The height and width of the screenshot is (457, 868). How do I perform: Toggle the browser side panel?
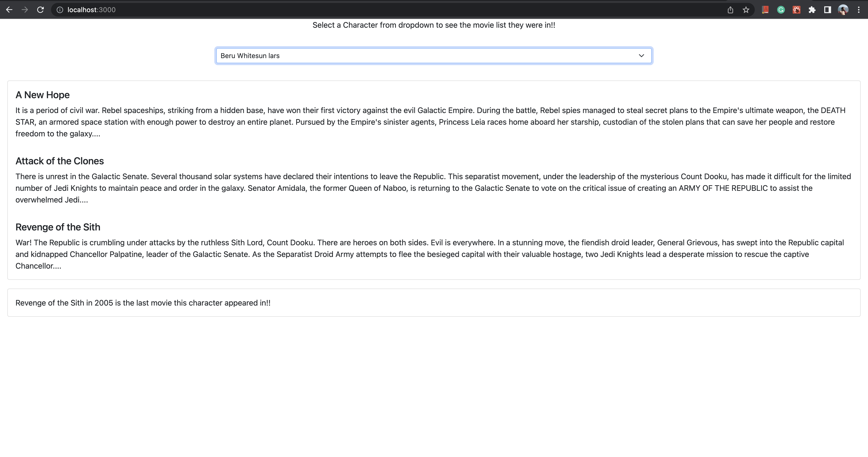(828, 10)
